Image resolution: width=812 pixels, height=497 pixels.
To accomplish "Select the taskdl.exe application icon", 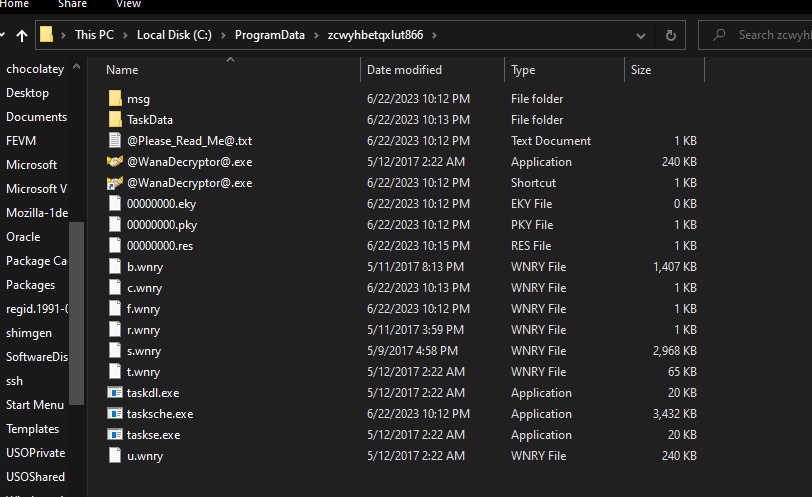I will [115, 393].
